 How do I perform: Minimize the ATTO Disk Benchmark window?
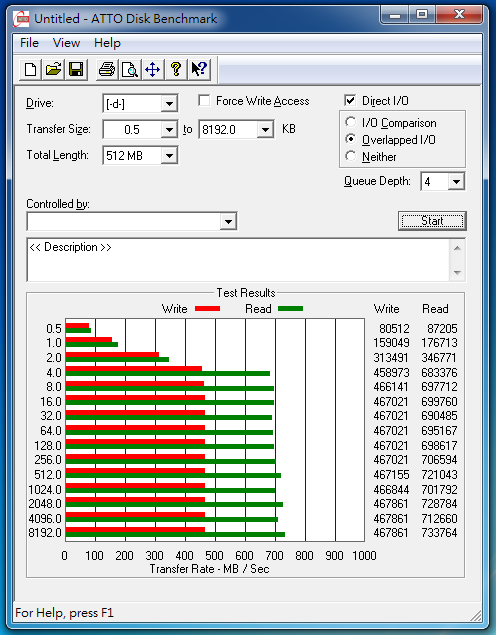[x=395, y=15]
